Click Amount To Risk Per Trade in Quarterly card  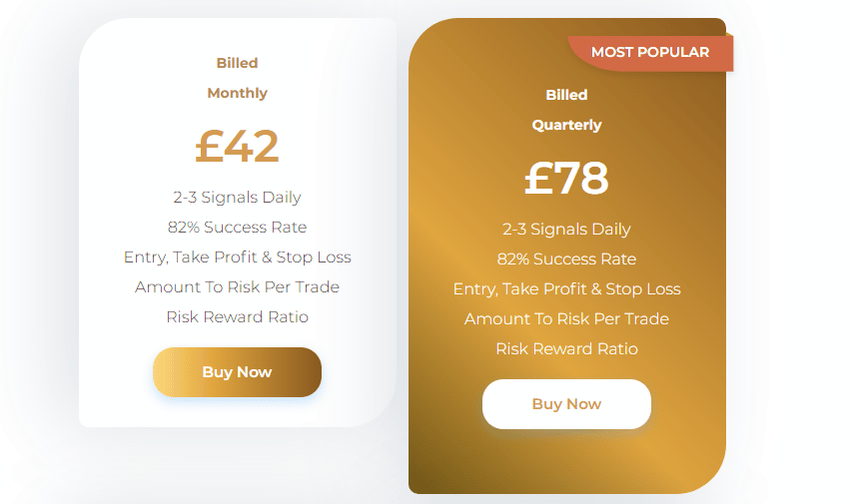(x=566, y=318)
